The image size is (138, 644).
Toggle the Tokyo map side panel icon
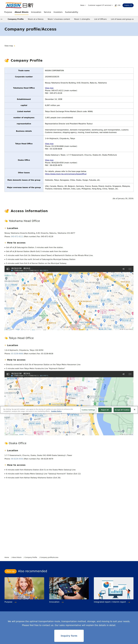(8, 374)
